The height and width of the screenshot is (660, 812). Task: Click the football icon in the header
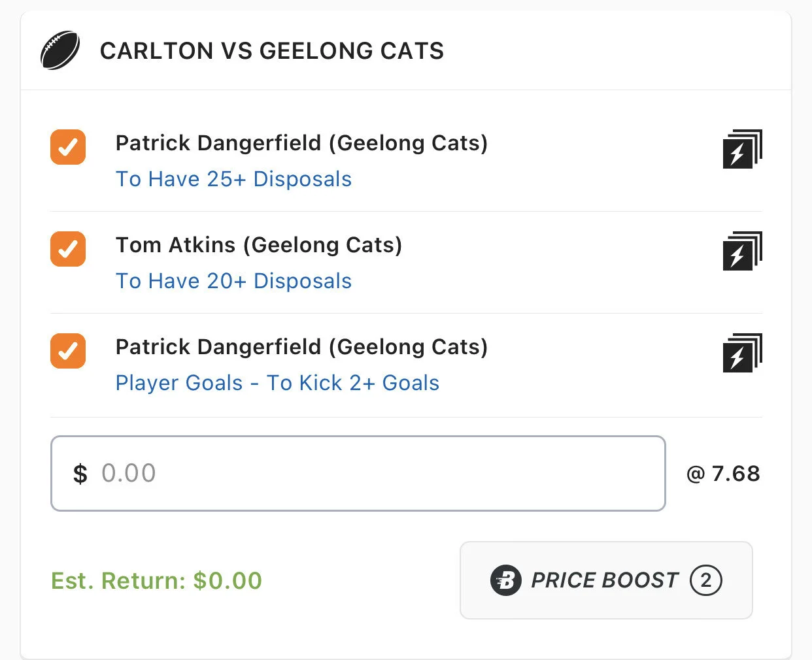tap(60, 51)
